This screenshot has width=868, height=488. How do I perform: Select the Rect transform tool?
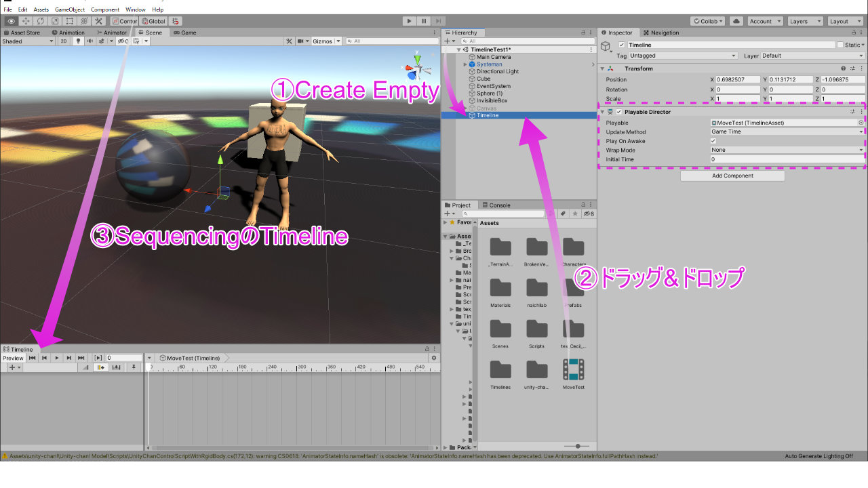(70, 21)
